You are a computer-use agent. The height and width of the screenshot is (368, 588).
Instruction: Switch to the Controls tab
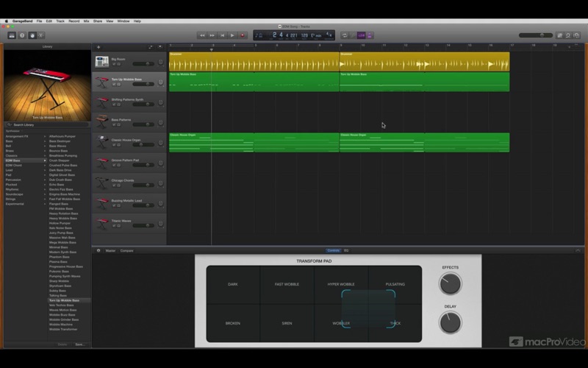point(334,250)
